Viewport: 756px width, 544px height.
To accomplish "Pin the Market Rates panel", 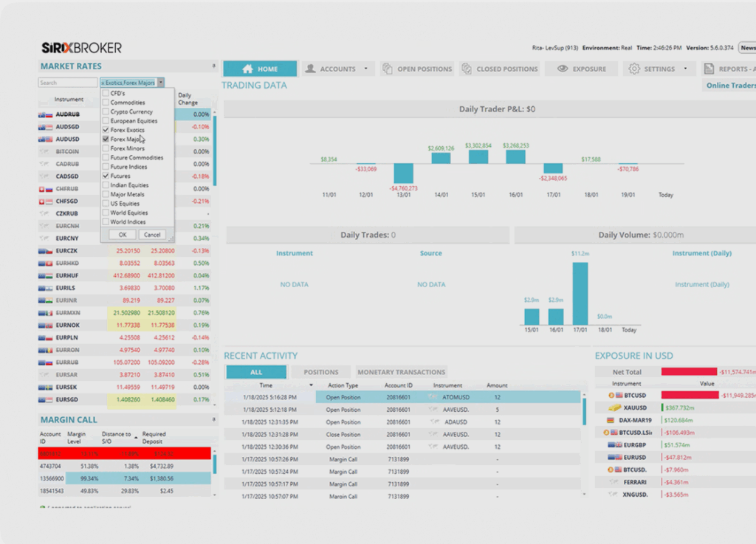I will (x=214, y=66).
